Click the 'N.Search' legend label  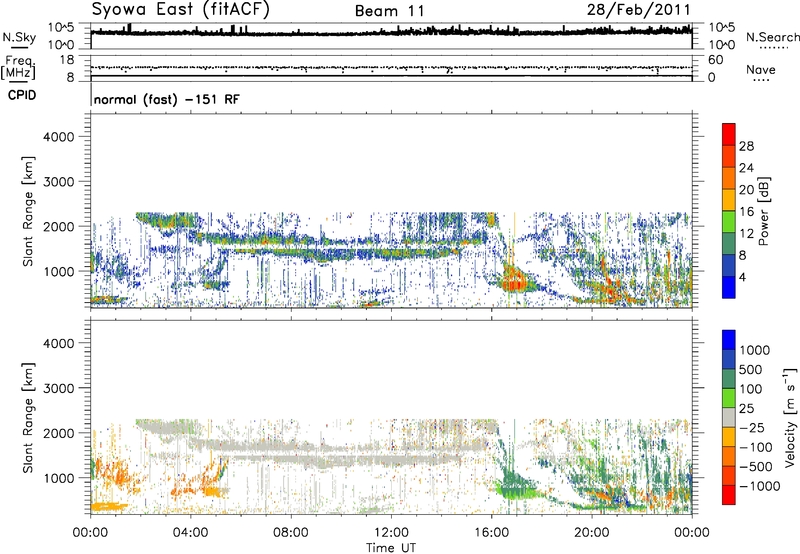click(x=772, y=37)
